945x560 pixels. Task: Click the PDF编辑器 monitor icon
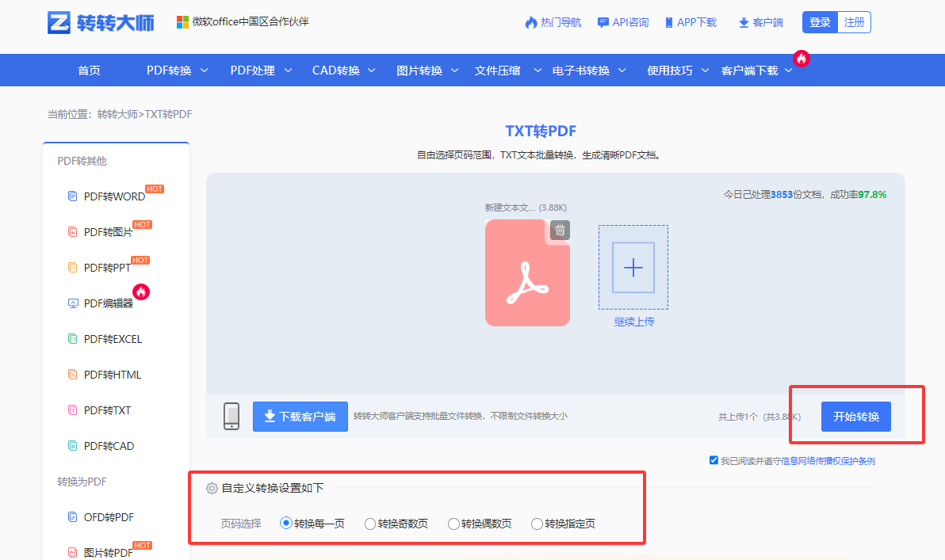[73, 303]
